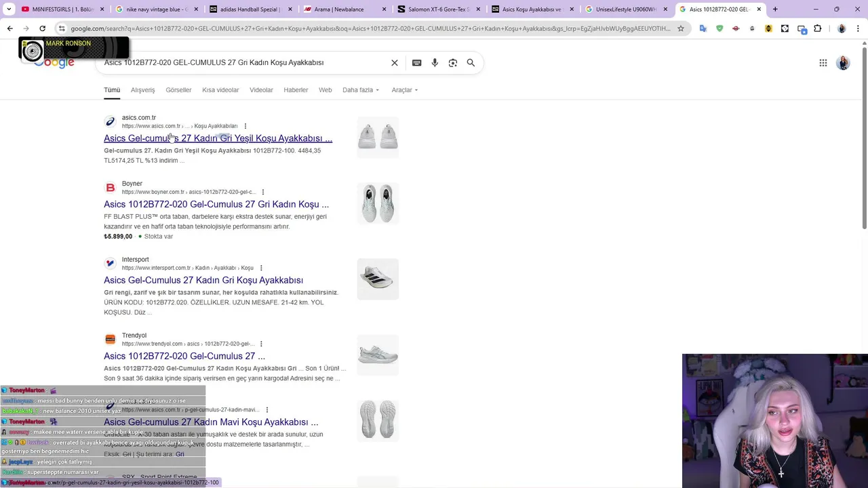The image size is (868, 488).
Task: Clear the search box with the X
Action: (x=395, y=62)
